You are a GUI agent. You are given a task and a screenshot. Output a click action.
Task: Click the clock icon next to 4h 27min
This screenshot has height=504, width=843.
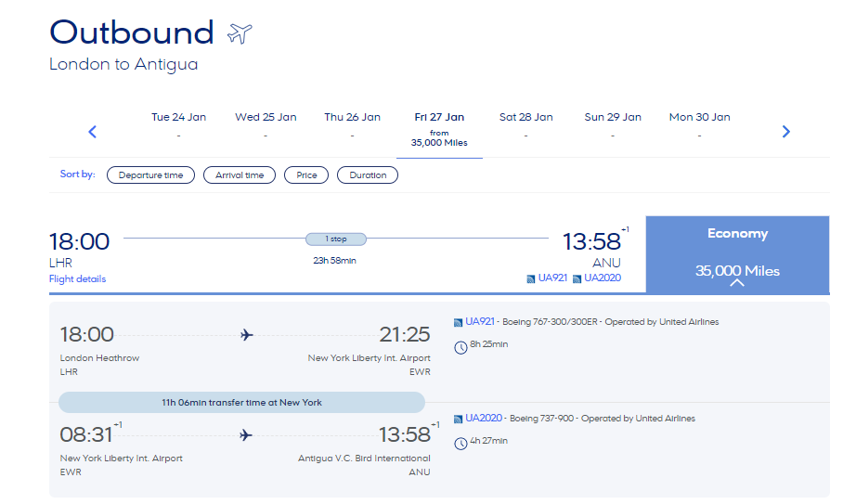pyautogui.click(x=460, y=444)
